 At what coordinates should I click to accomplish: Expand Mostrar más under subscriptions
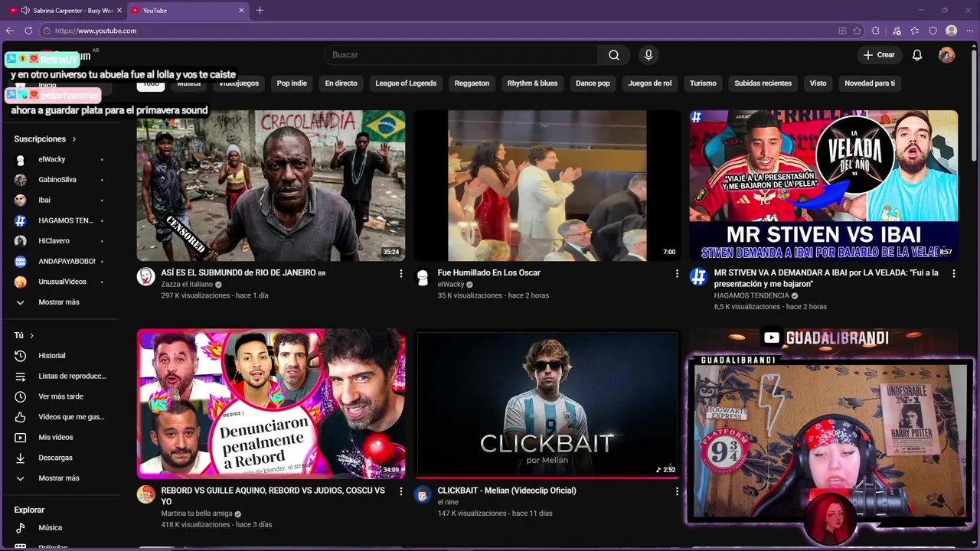click(60, 302)
